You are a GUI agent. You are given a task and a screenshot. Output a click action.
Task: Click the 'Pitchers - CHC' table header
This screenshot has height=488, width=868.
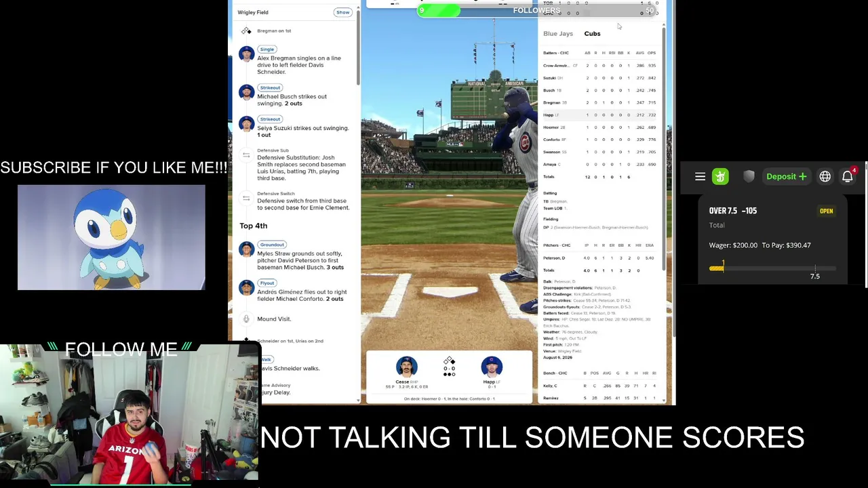557,245
